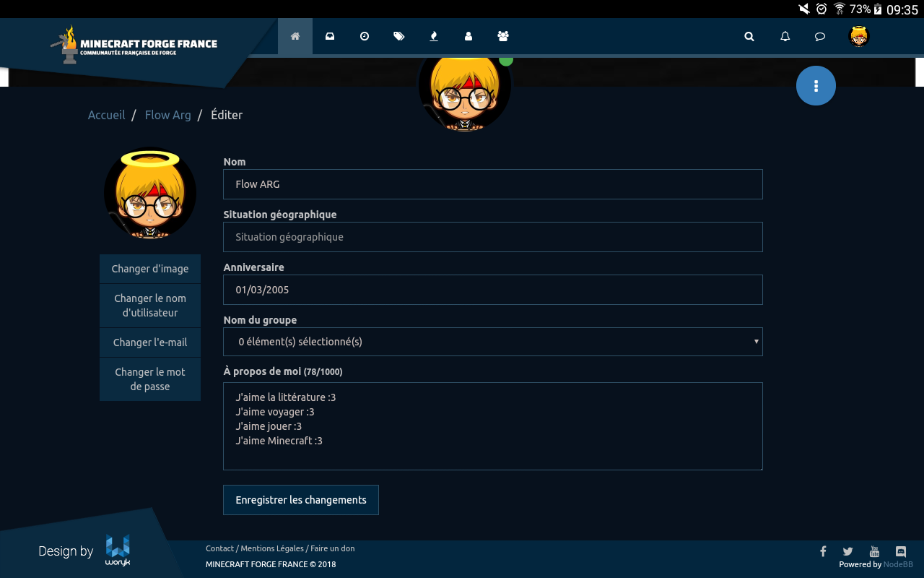924x578 pixels.
Task: Check notifications via the bell icon
Action: (785, 36)
